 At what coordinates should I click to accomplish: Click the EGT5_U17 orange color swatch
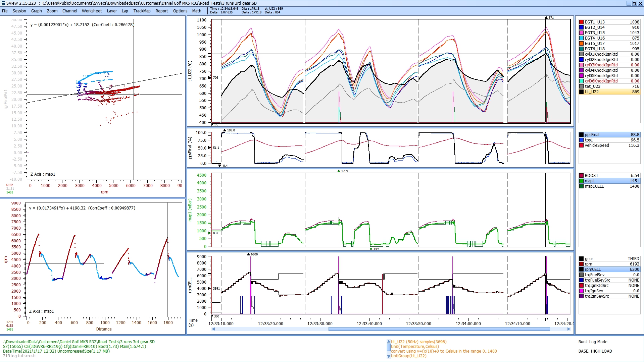[x=582, y=44]
